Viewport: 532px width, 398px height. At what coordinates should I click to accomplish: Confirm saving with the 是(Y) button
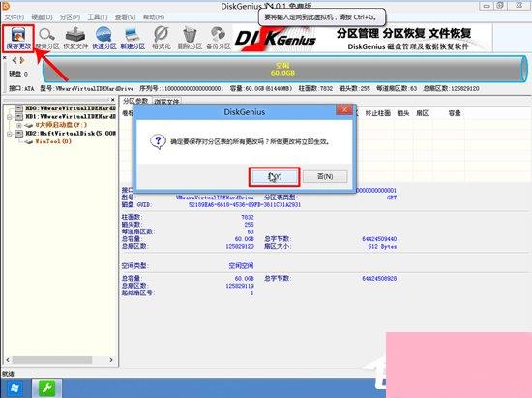click(274, 176)
